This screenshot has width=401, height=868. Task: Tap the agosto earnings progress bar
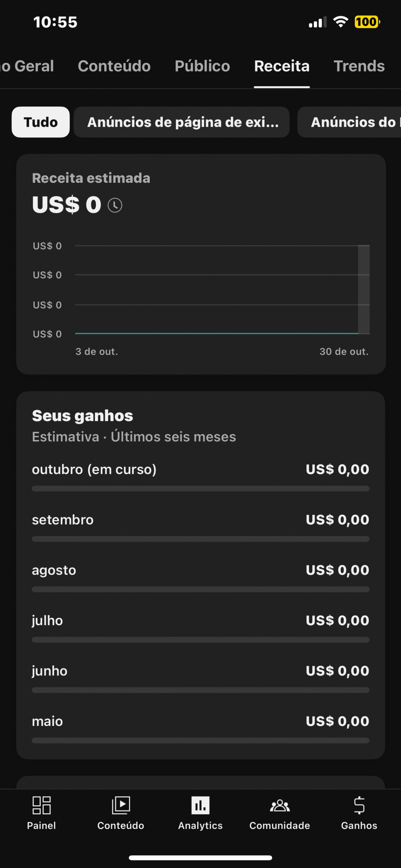tap(200, 589)
